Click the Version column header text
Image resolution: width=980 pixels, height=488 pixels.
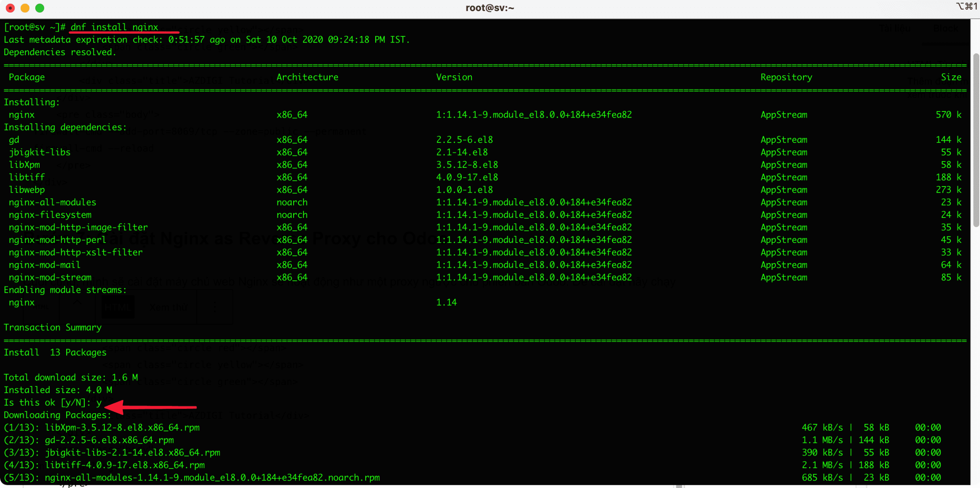pos(454,77)
